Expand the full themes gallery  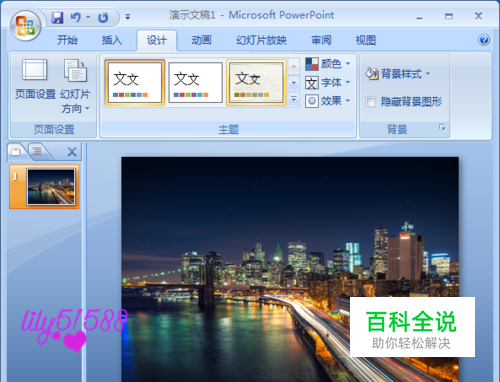294,99
